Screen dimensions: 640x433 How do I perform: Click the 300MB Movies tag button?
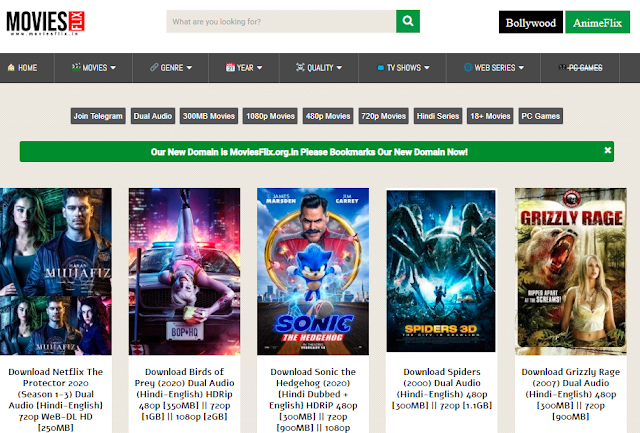tap(209, 116)
